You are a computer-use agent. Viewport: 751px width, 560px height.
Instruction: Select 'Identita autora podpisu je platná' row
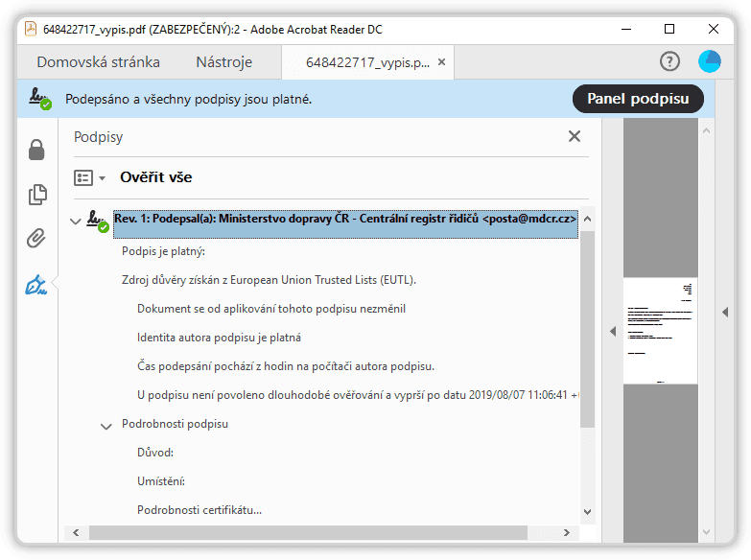pos(219,338)
